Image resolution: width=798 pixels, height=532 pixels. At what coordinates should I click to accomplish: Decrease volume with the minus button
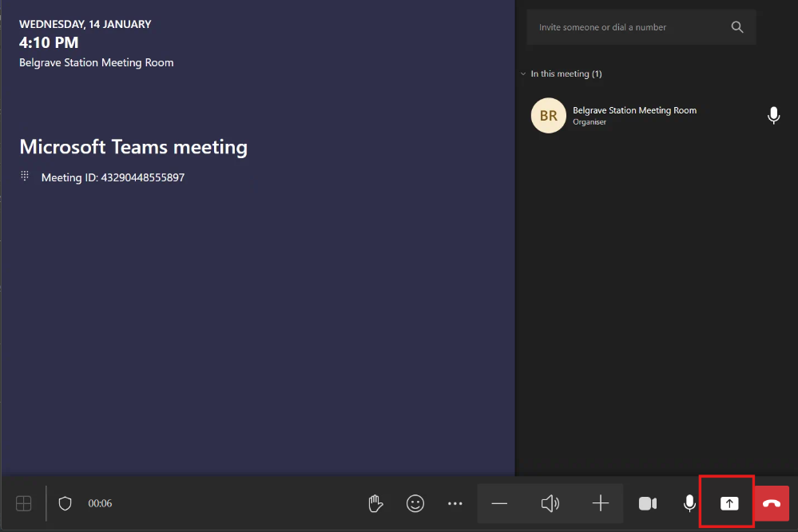click(499, 503)
